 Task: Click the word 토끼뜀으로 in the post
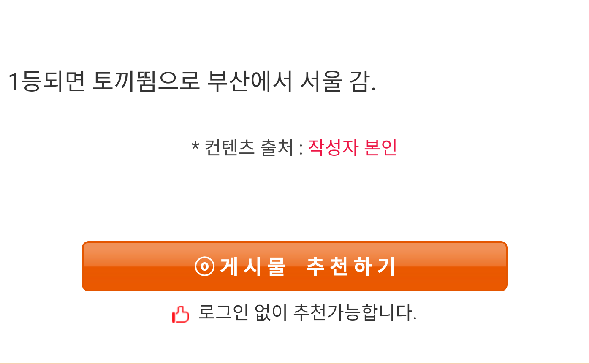click(x=146, y=81)
